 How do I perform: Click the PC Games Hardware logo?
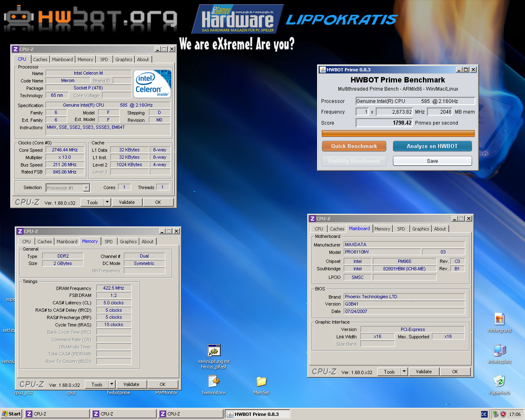[x=238, y=19]
